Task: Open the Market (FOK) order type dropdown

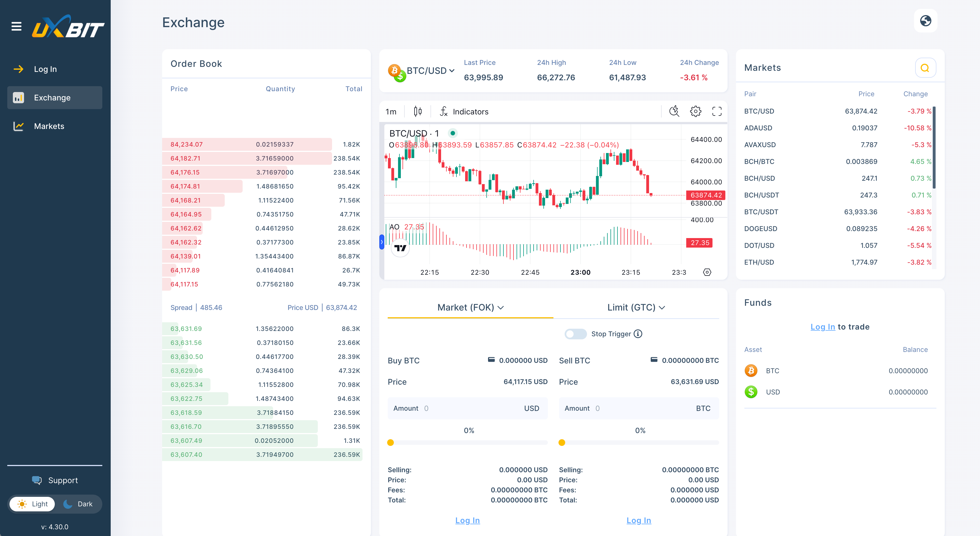Action: [470, 307]
